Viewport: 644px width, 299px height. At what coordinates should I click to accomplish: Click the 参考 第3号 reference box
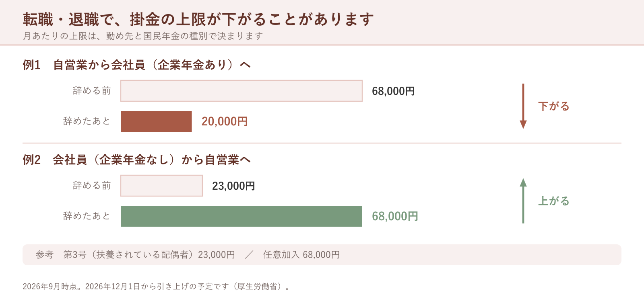(322, 255)
